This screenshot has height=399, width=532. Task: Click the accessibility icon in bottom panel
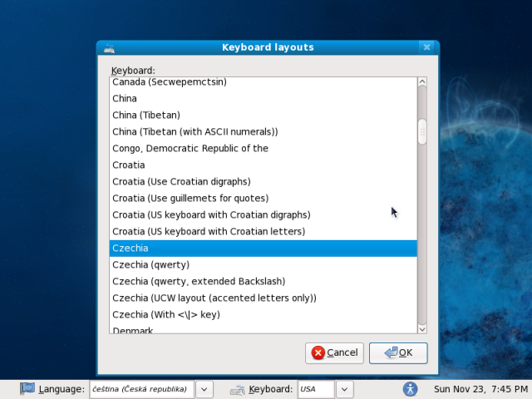409,388
